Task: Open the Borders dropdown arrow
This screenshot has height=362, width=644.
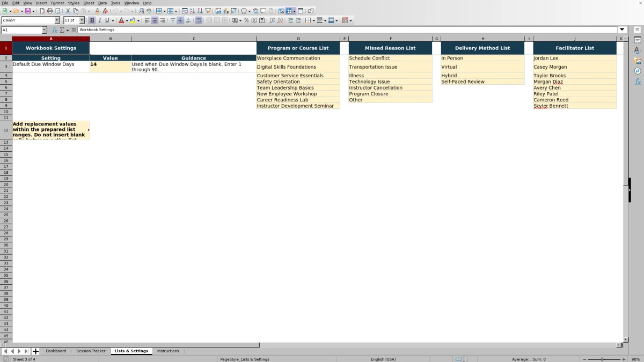Action: [313, 20]
